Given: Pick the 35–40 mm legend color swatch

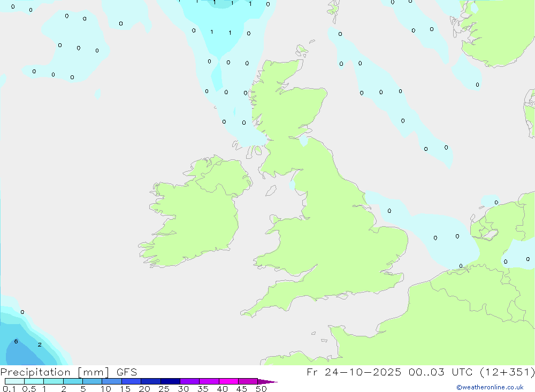Looking at the screenshot, I should coord(209,381).
